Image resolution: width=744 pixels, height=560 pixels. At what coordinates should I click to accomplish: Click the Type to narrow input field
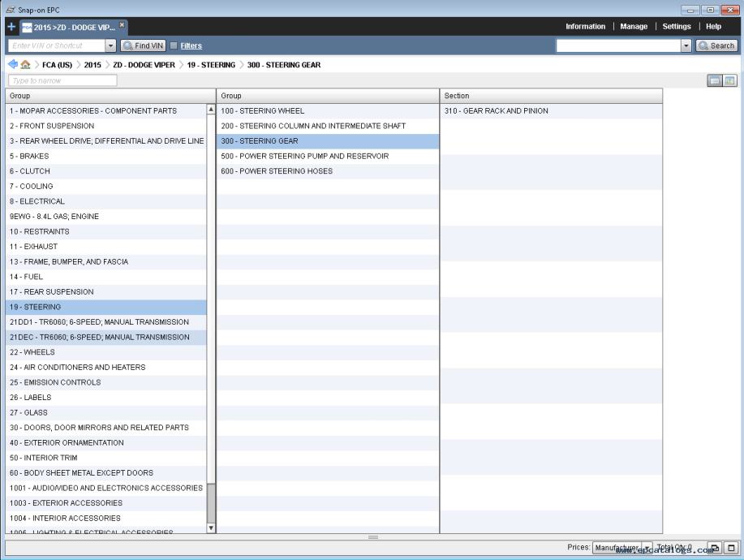(x=62, y=80)
